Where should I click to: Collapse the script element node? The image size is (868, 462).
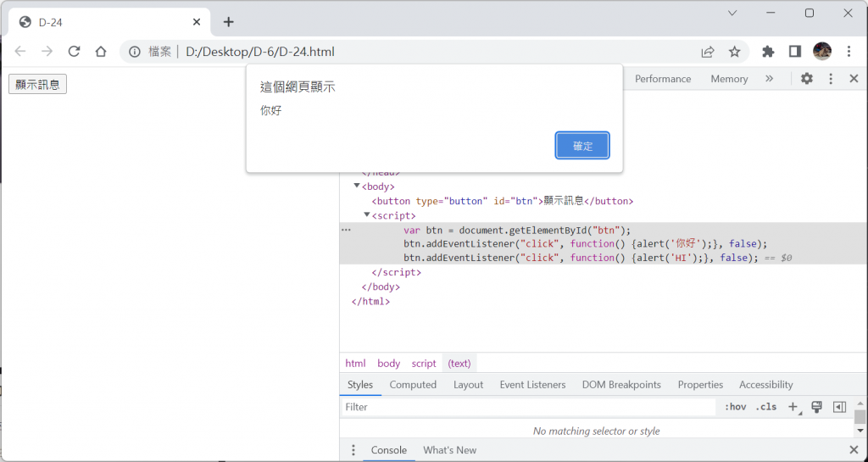[x=366, y=214]
